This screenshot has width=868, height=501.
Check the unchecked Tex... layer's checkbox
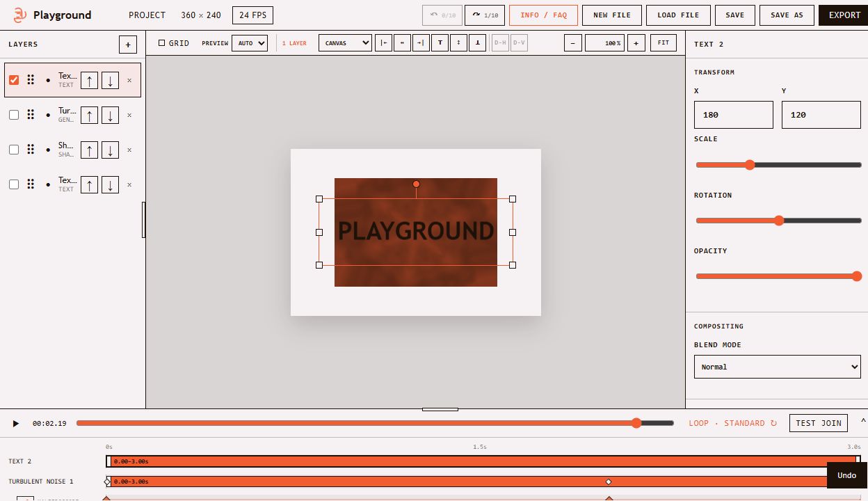click(x=14, y=184)
